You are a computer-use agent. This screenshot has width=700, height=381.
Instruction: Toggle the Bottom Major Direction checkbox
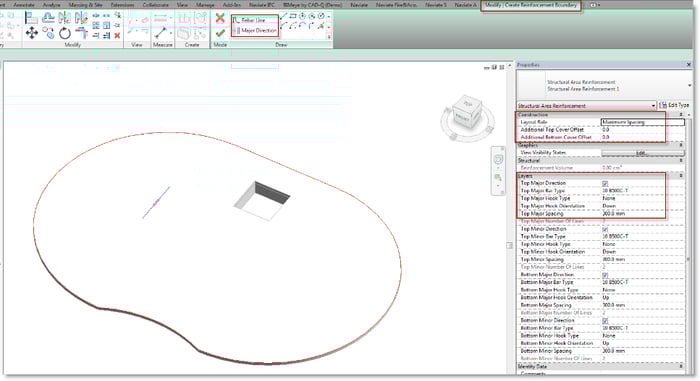[605, 275]
